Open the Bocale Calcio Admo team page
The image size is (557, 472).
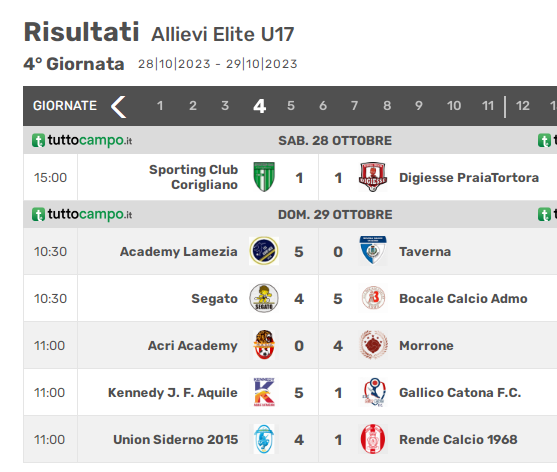(x=463, y=299)
